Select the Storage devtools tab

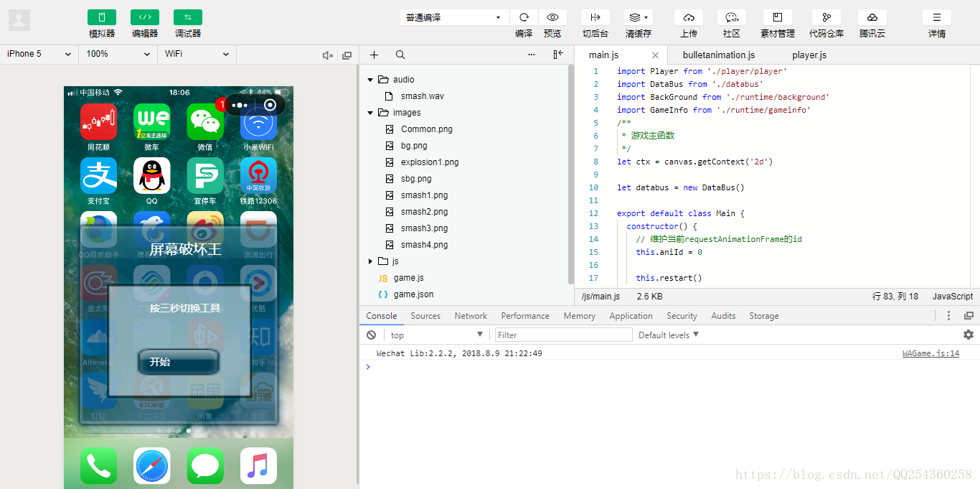coord(764,316)
